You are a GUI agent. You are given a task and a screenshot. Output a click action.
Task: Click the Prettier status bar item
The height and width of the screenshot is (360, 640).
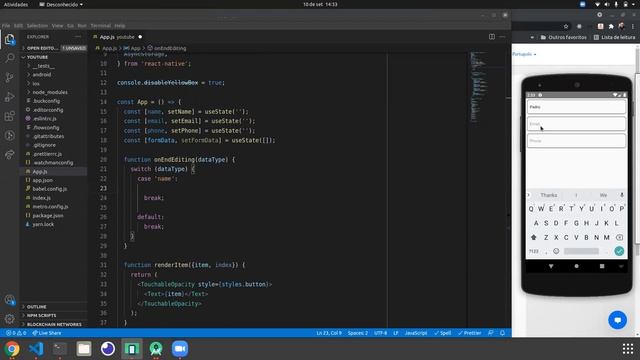pos(469,333)
